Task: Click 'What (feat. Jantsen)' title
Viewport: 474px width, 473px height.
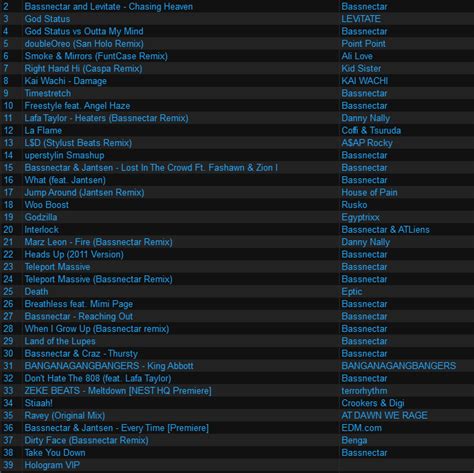Action: click(65, 180)
